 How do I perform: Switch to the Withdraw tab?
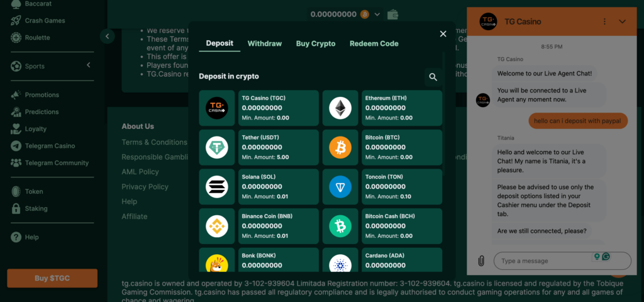[x=265, y=43]
